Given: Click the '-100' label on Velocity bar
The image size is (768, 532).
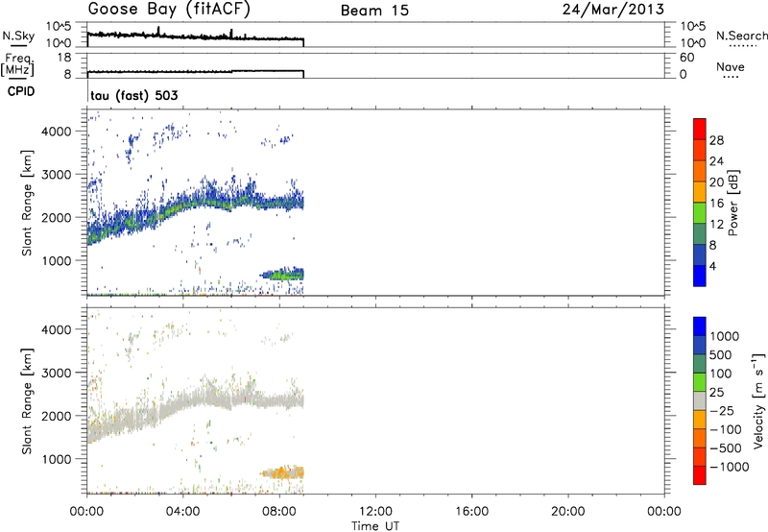Looking at the screenshot, I should click(x=726, y=429).
